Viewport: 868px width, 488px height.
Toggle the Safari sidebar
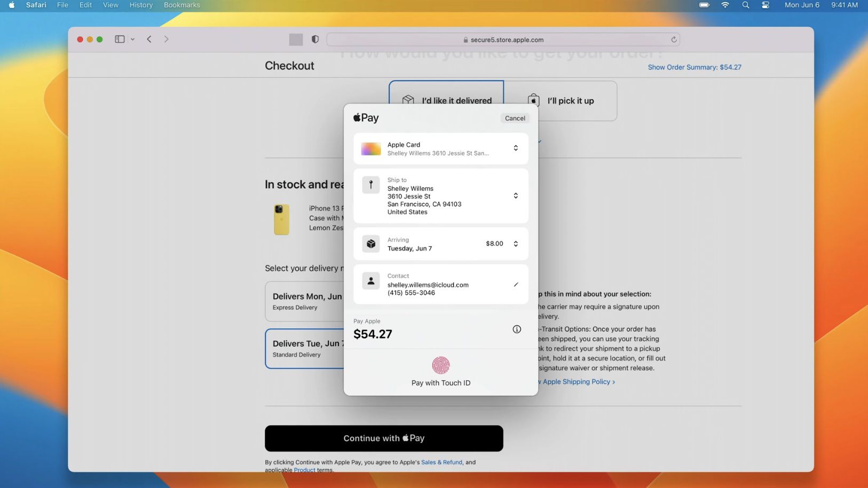point(120,39)
